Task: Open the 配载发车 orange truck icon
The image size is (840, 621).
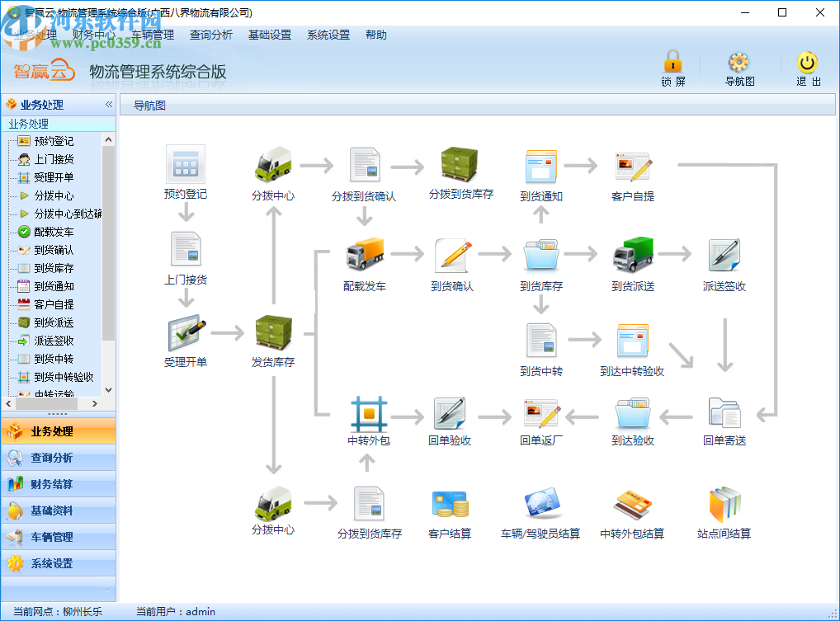Action: 365,254
